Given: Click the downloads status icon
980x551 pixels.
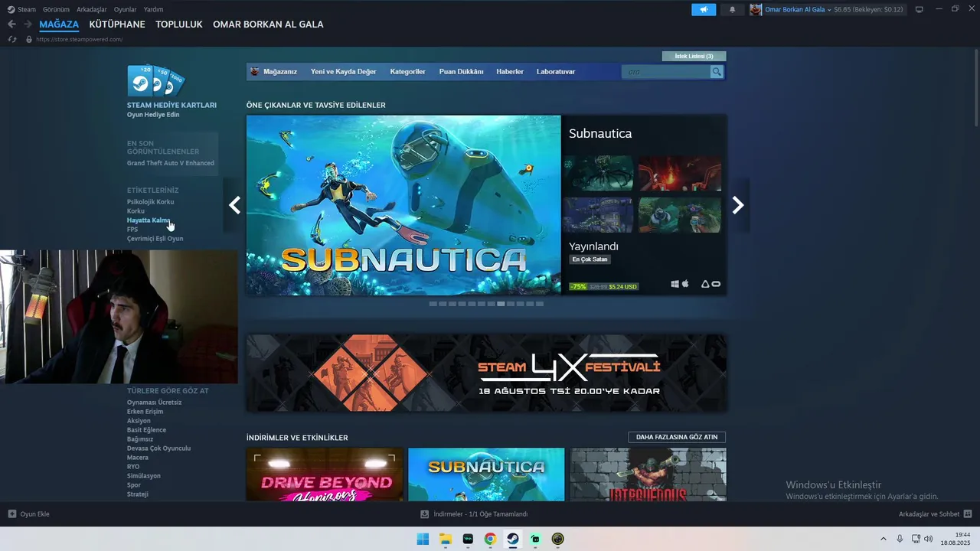Looking at the screenshot, I should (425, 514).
